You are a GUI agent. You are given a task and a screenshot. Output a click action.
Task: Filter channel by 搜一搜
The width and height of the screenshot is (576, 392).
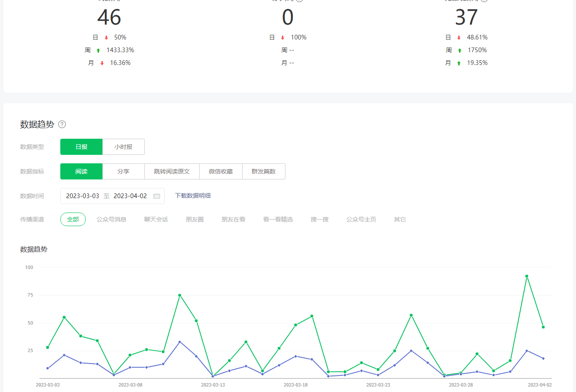point(319,219)
